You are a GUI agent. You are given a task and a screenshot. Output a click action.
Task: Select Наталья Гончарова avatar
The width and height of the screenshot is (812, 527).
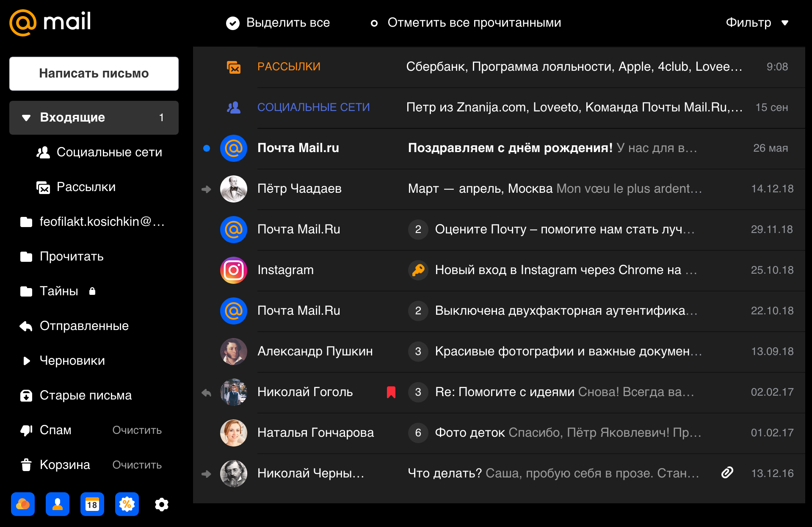[x=234, y=433]
